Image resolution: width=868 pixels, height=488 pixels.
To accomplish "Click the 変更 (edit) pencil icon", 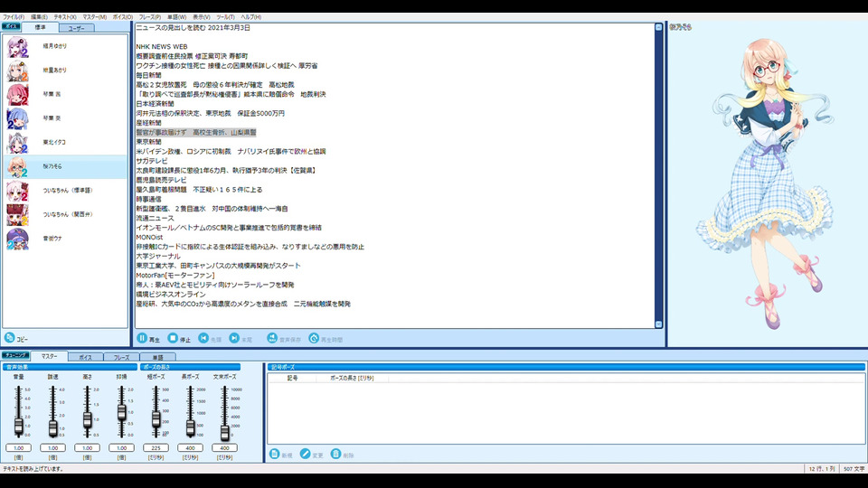I will (x=305, y=454).
